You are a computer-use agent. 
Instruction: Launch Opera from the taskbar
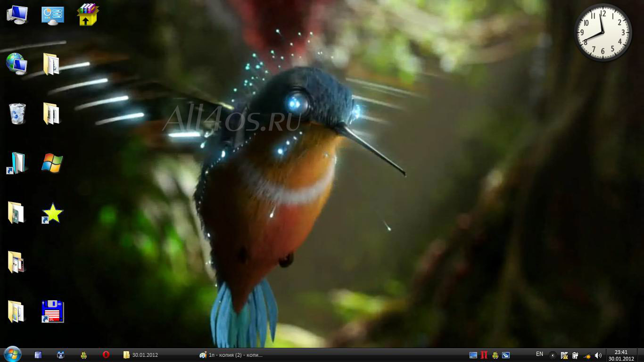tap(106, 355)
